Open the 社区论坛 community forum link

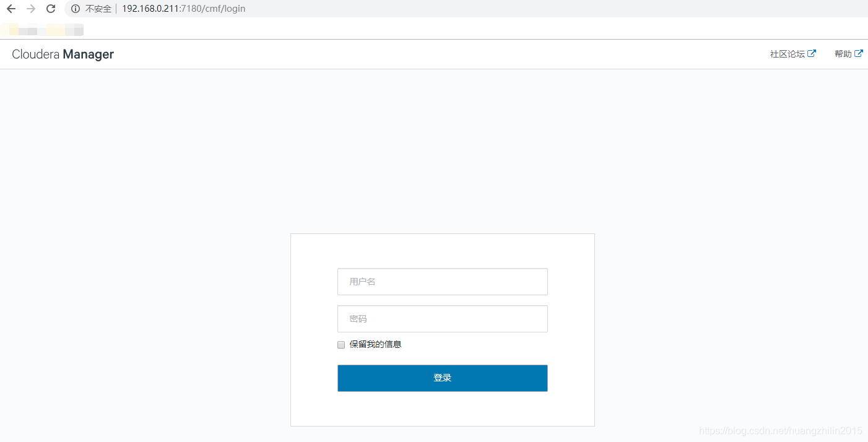point(787,54)
